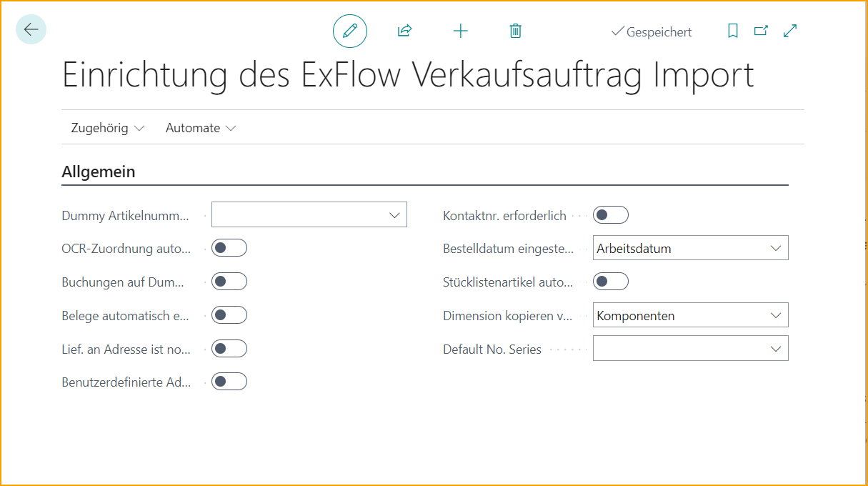
Task: Bookmark this page via the bookmark icon
Action: point(732,31)
